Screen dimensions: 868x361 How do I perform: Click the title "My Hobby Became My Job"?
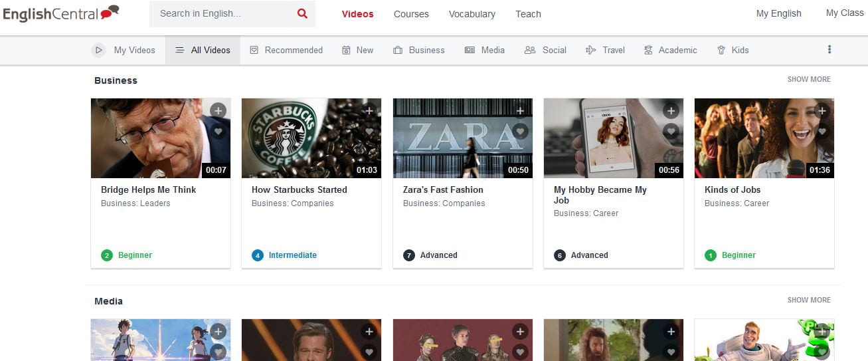pyautogui.click(x=600, y=195)
